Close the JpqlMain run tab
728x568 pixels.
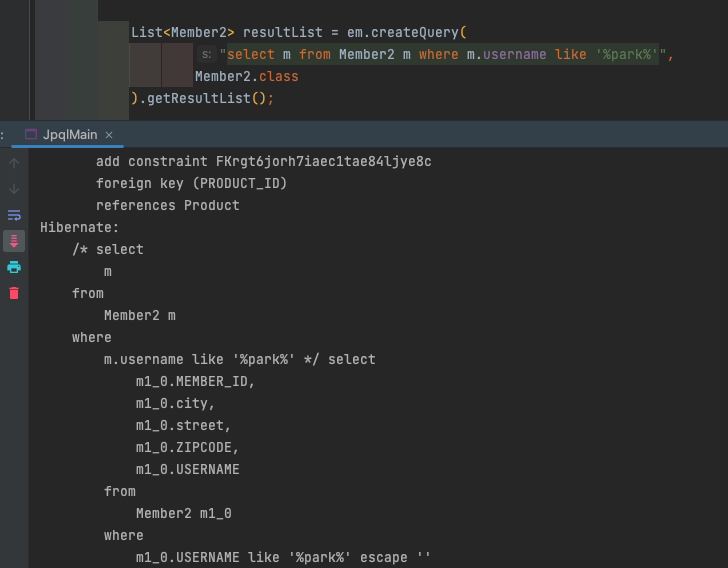pyautogui.click(x=109, y=135)
